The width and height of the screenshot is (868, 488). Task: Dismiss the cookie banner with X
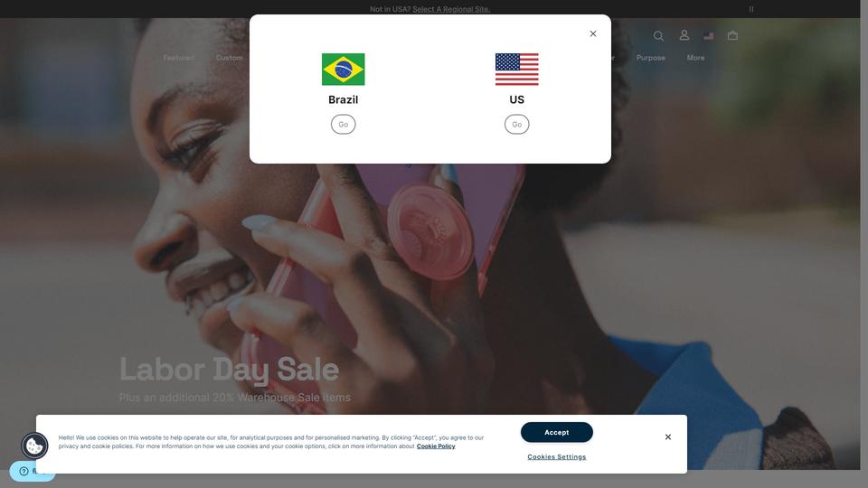coord(668,437)
